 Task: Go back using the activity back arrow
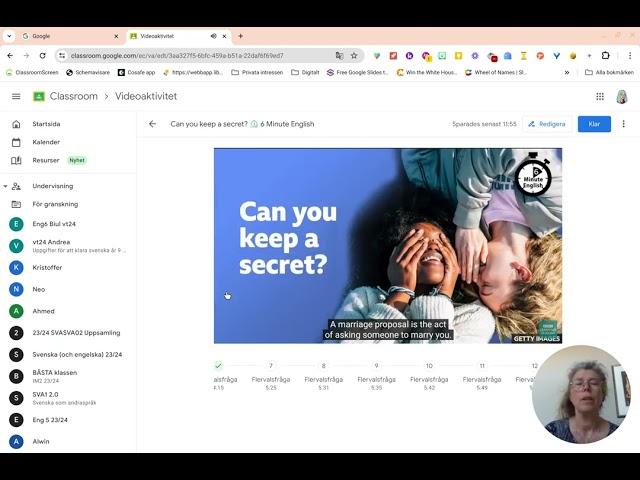click(153, 124)
